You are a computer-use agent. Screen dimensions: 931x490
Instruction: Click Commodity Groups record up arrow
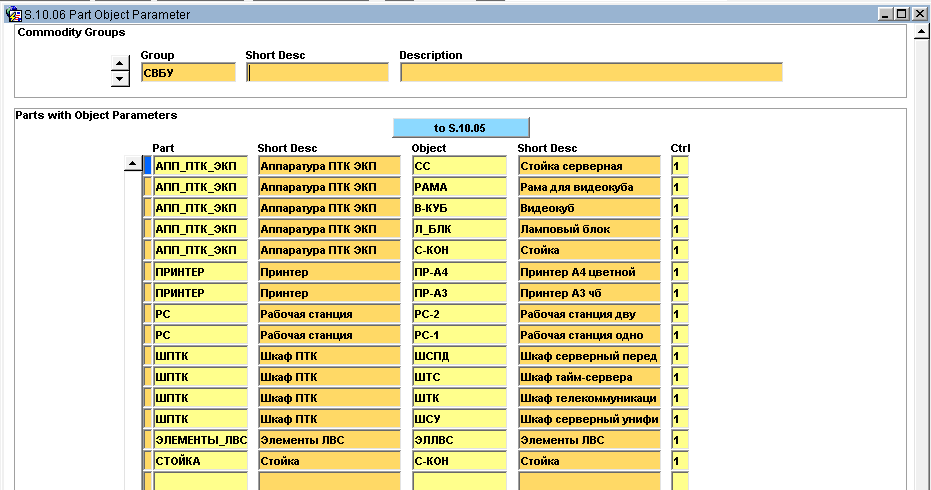click(x=120, y=63)
